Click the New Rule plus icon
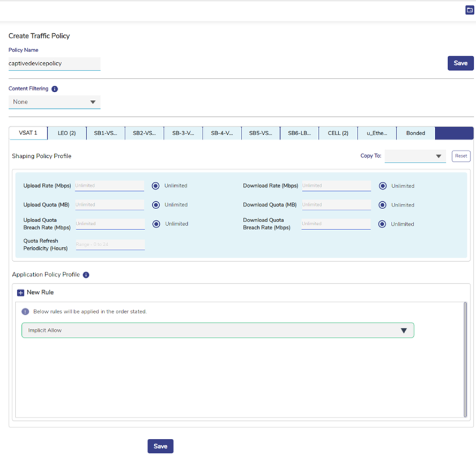The height and width of the screenshot is (456, 476). point(21,293)
